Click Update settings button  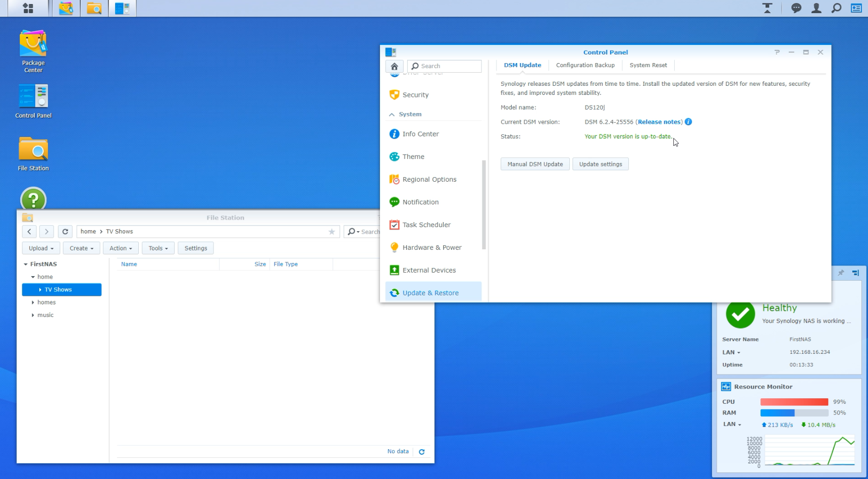click(x=601, y=164)
